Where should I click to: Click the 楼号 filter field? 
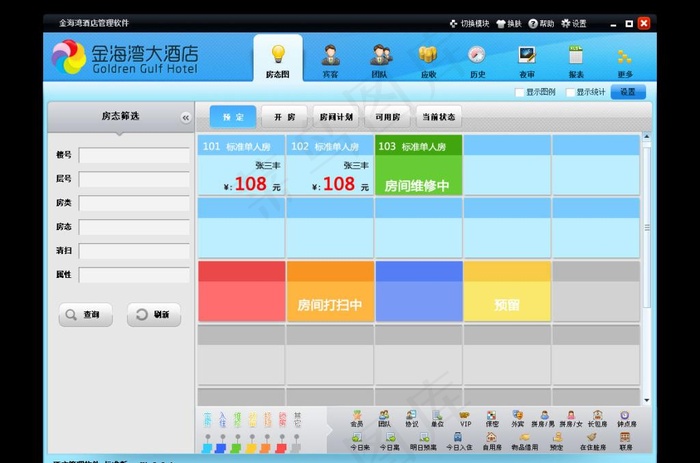click(134, 155)
